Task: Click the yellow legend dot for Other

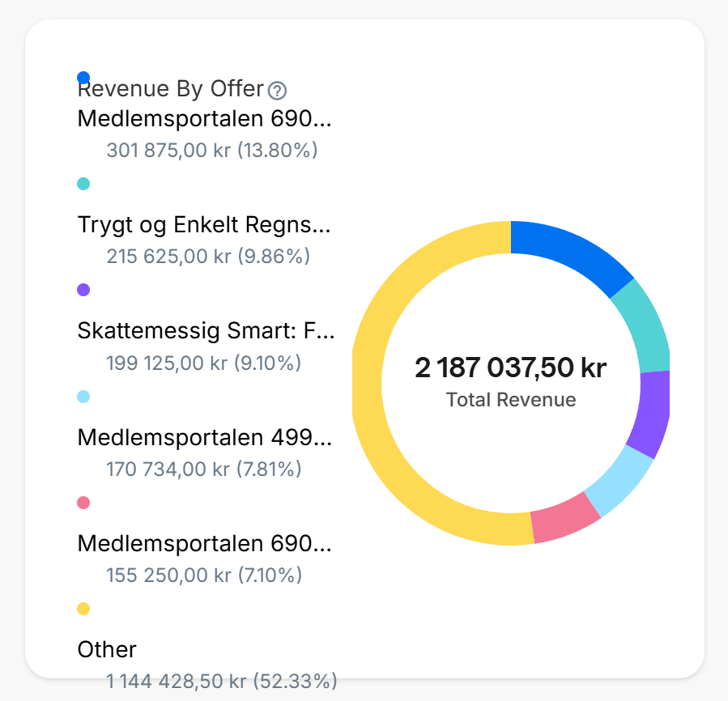Action: [x=83, y=609]
